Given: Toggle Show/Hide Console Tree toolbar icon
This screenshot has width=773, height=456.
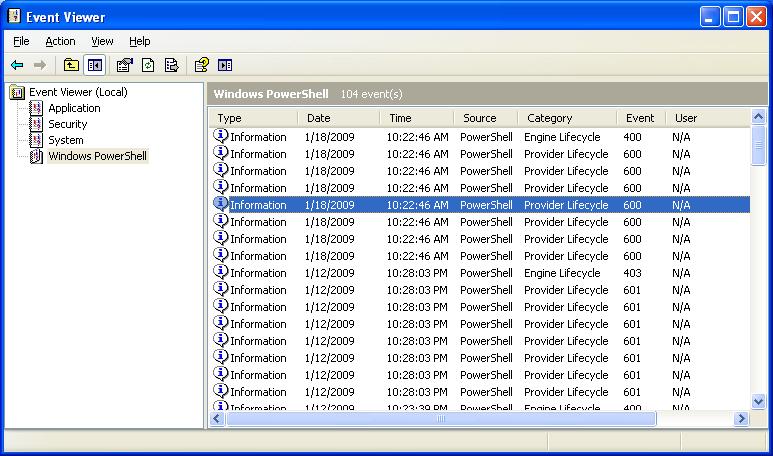Looking at the screenshot, I should point(95,65).
